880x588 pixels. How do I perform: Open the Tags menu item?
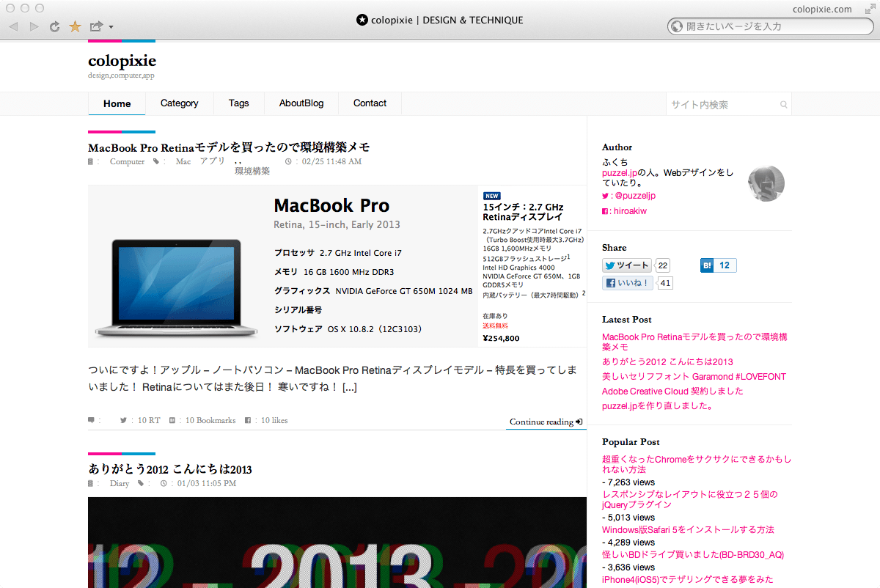(x=238, y=103)
